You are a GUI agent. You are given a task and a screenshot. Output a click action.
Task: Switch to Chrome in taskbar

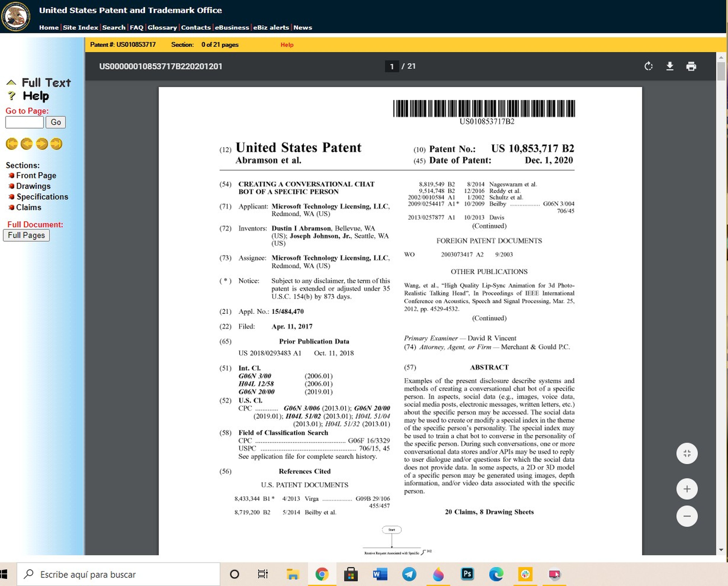(322, 574)
